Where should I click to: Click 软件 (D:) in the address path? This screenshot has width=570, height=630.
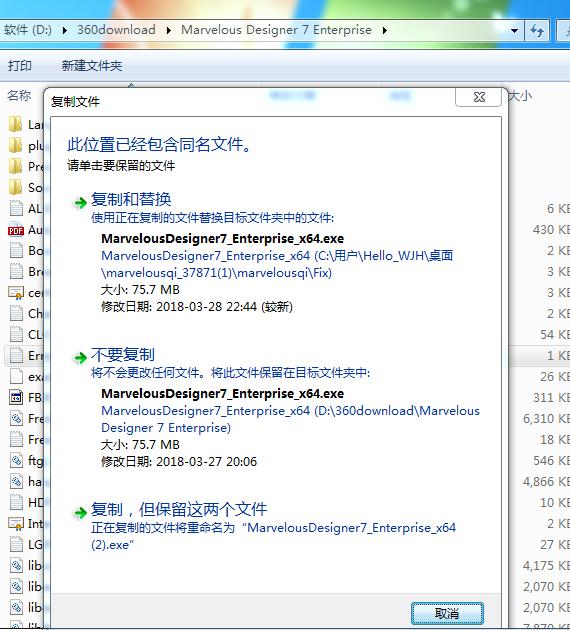28,30
